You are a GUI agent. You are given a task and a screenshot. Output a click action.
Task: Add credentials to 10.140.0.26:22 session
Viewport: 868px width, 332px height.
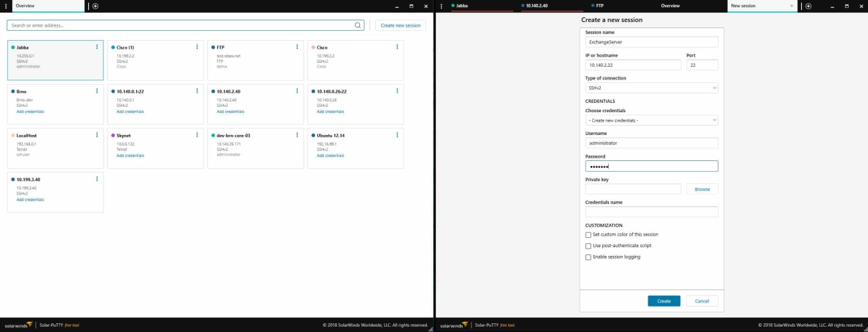(x=331, y=112)
